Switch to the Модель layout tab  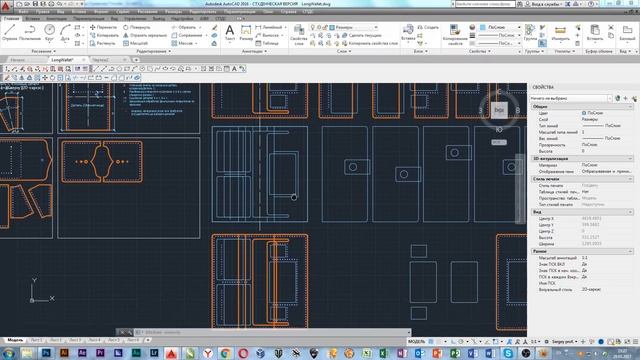pos(15,340)
